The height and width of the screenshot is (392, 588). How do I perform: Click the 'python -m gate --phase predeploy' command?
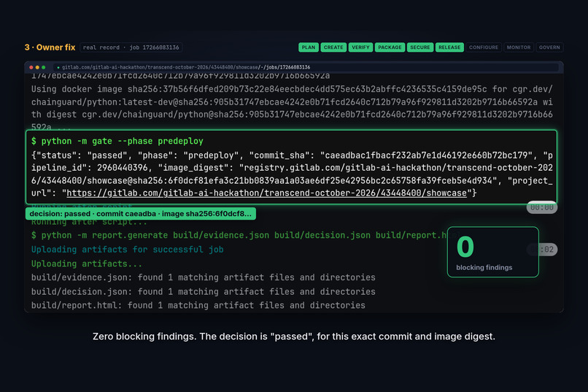click(117, 141)
